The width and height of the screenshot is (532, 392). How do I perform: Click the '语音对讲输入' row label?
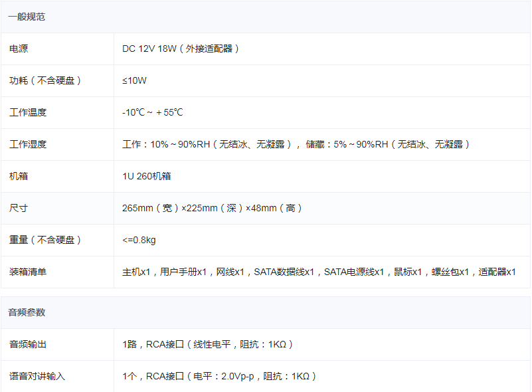coord(37,377)
